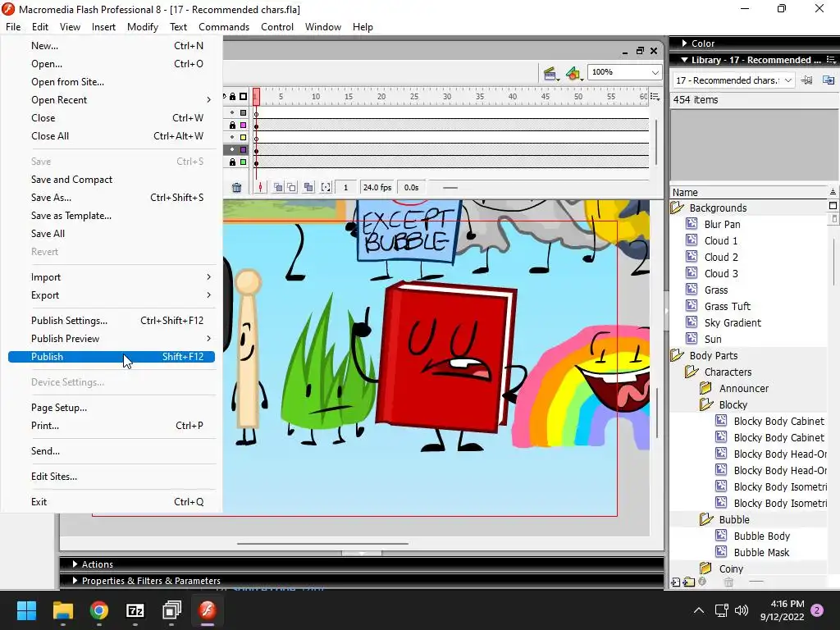
Task: Open the timeline frame view options menu
Action: [x=655, y=97]
